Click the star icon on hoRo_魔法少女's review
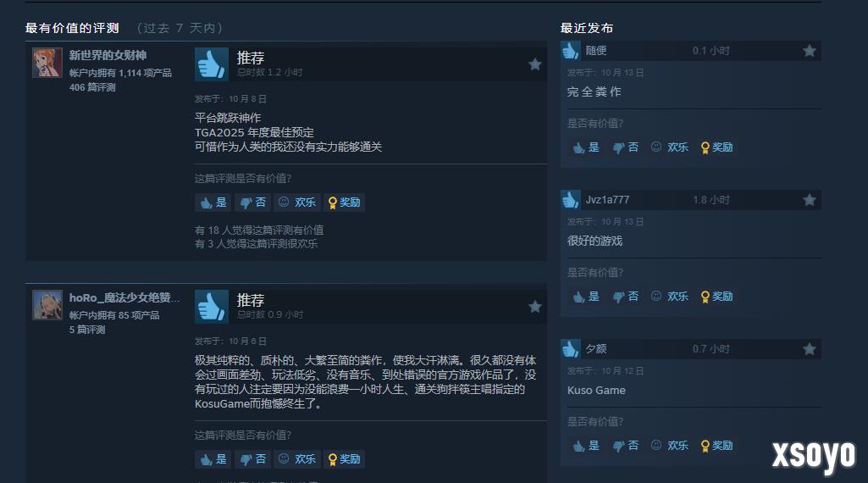Screen dimensions: 868x483 coord(534,306)
